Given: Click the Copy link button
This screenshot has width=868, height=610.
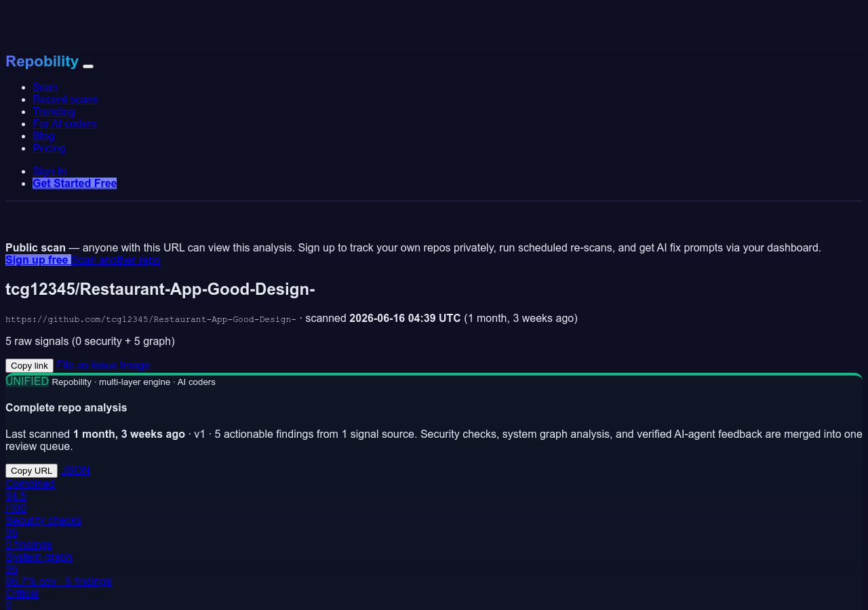Looking at the screenshot, I should tap(29, 365).
